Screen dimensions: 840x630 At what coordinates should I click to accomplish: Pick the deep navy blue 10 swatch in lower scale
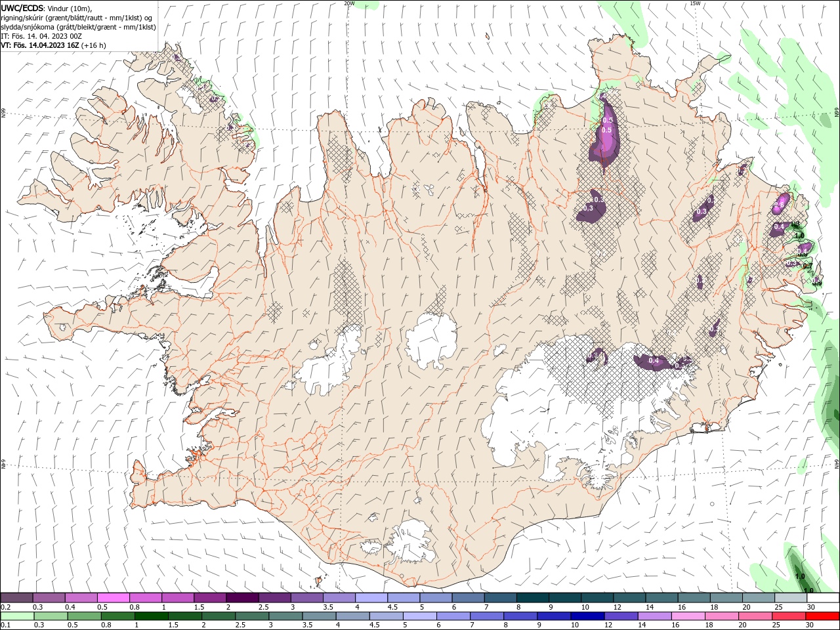[587, 616]
